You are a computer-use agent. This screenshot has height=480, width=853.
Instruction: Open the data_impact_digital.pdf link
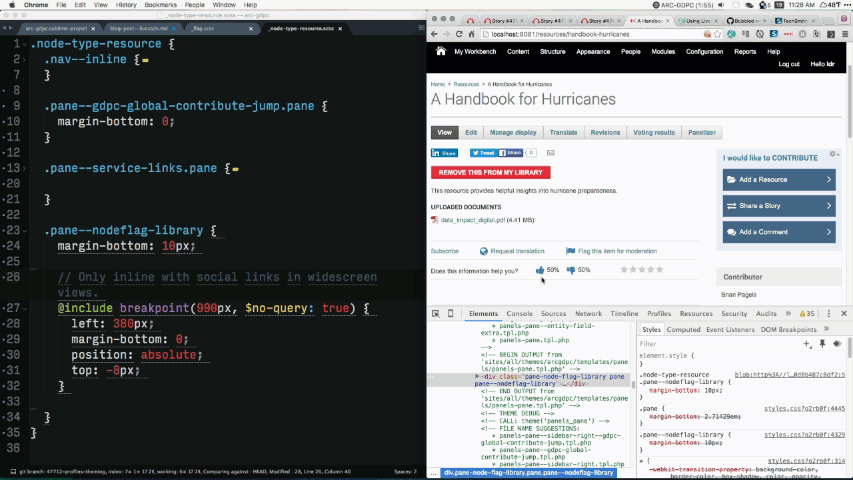click(474, 220)
